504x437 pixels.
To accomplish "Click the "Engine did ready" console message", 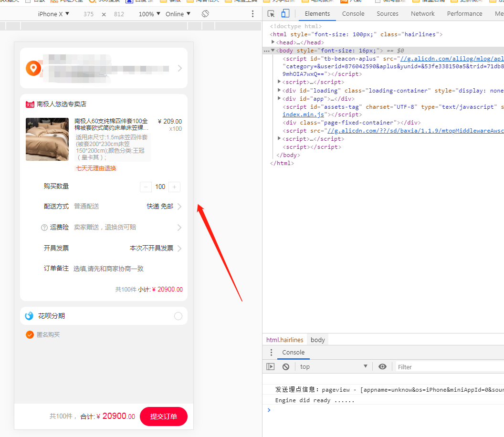I will click(x=315, y=400).
